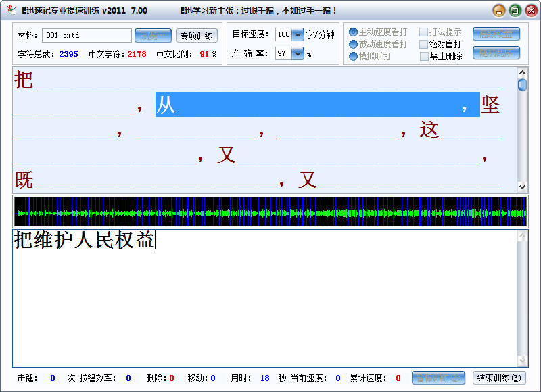Click the 中文字符 value 2178
541x392 pixels.
click(137, 54)
